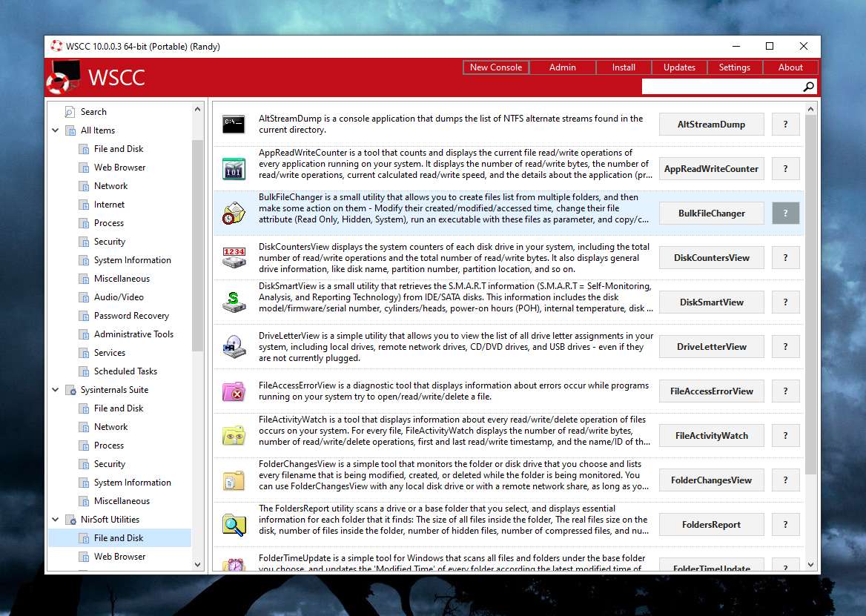The width and height of the screenshot is (866, 616).
Task: Open the Updates menu item
Action: pyautogui.click(x=679, y=67)
